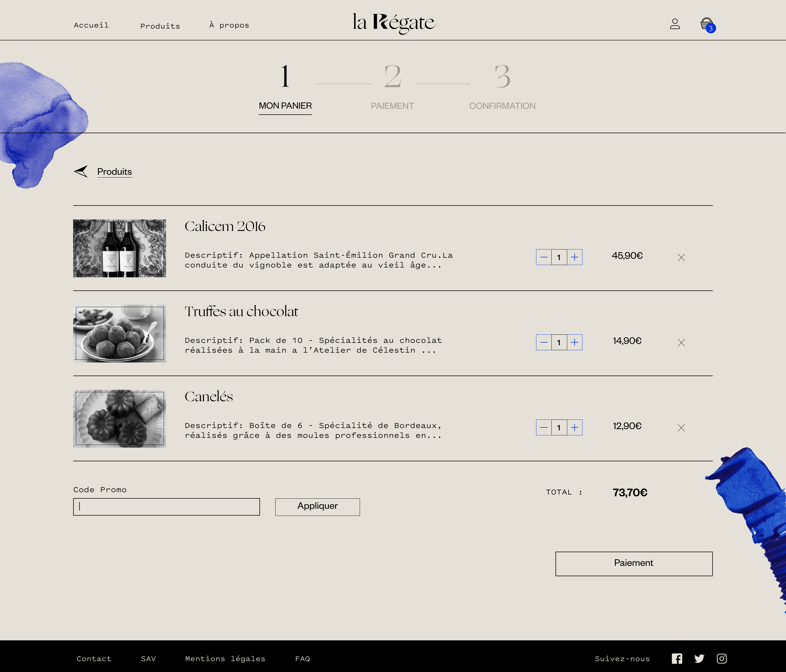Image resolution: width=786 pixels, height=672 pixels.
Task: Click the TOTAL label
Action: click(564, 492)
